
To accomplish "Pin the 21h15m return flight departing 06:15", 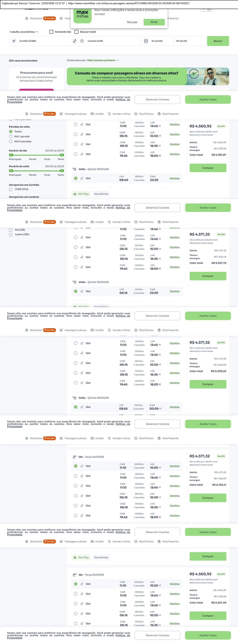I will pos(82,291).
